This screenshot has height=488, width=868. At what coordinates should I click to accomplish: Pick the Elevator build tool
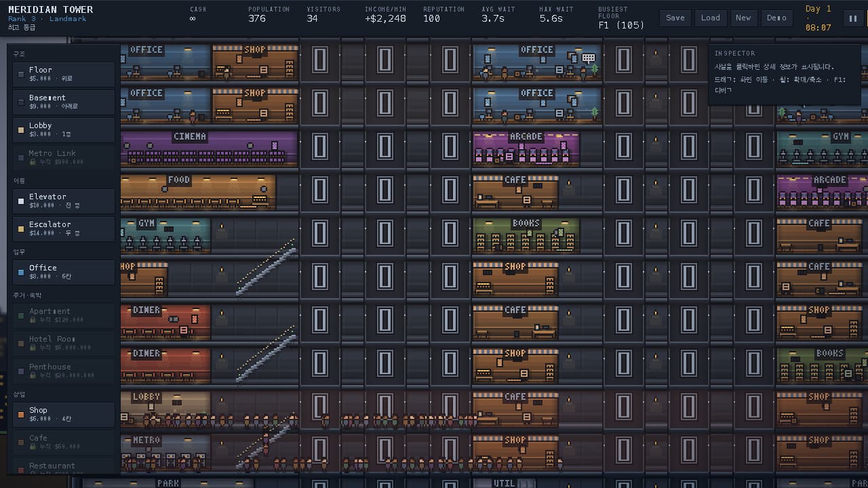tap(64, 201)
